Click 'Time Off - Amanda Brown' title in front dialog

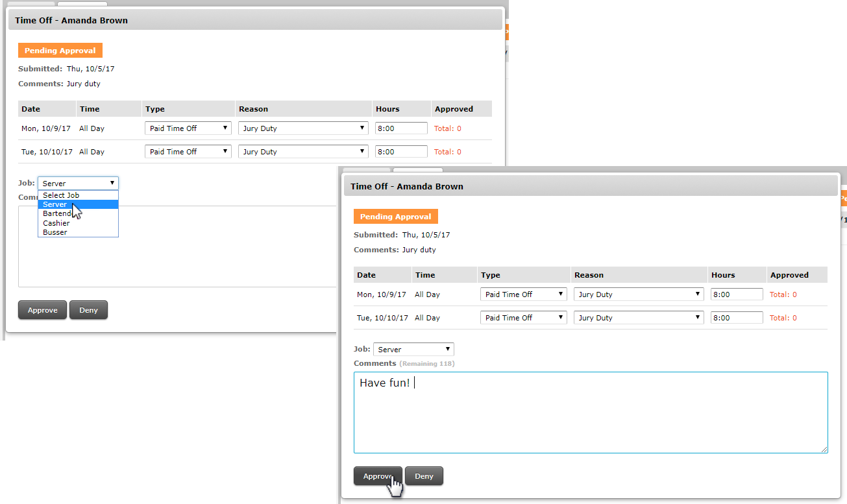pyautogui.click(x=407, y=186)
